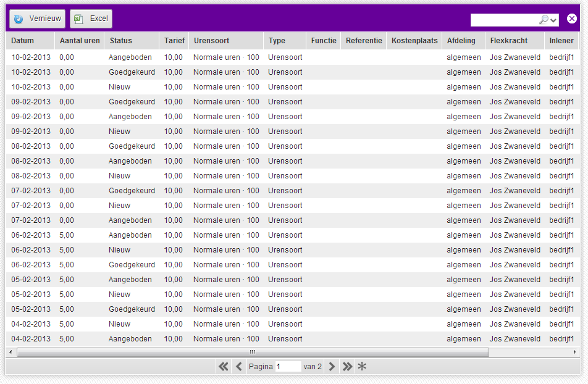
Task: Select Goedgekeurd status on 10-02-2013 row
Action: click(132, 72)
